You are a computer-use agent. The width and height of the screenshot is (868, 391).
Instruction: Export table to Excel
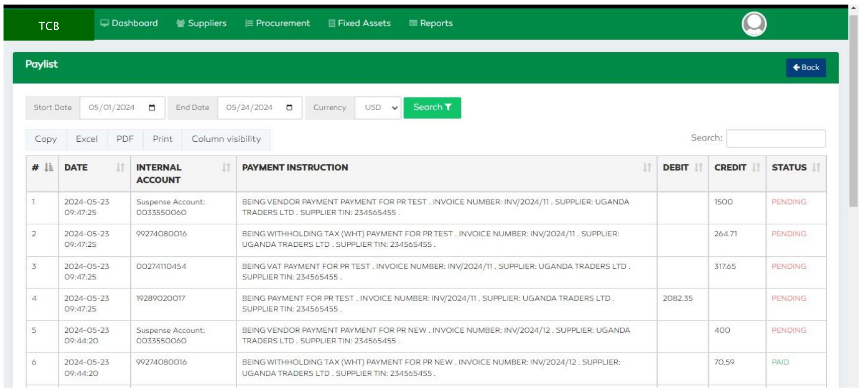pos(86,139)
